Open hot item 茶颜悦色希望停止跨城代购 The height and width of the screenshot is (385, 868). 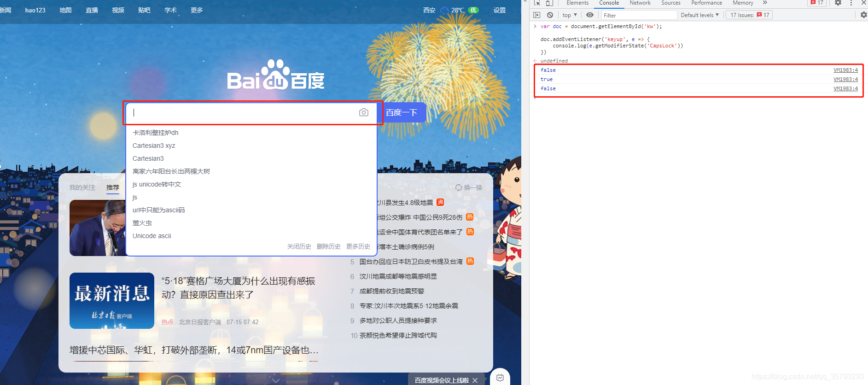click(398, 335)
